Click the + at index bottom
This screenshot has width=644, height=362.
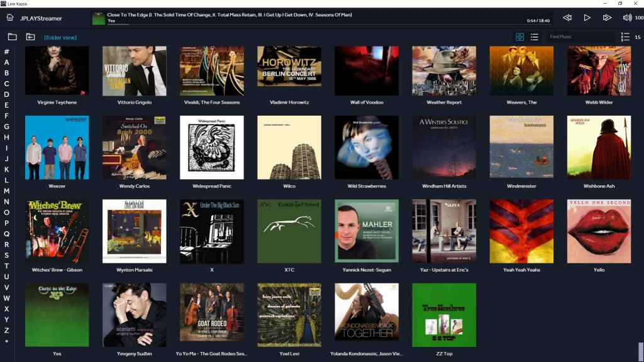click(6, 341)
